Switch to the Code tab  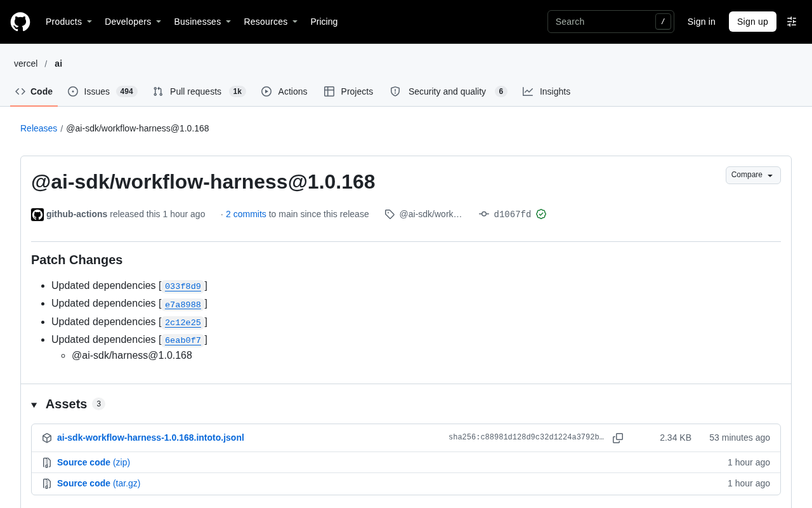click(x=34, y=91)
